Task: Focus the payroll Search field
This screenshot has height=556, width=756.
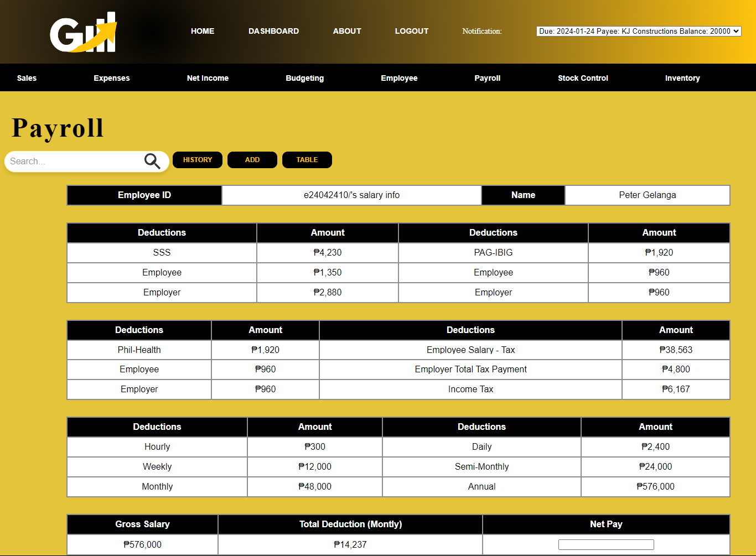Action: point(75,162)
